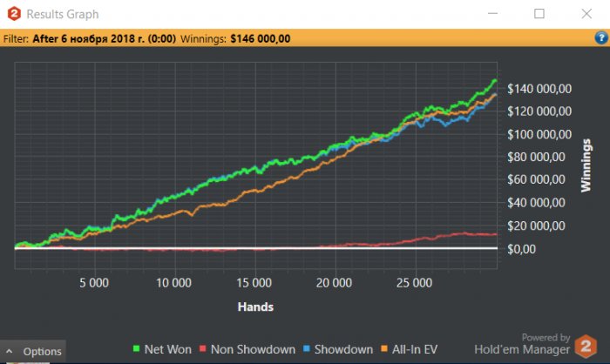The width and height of the screenshot is (610, 364).
Task: Click the Options chevron arrow
Action: [x=10, y=352]
